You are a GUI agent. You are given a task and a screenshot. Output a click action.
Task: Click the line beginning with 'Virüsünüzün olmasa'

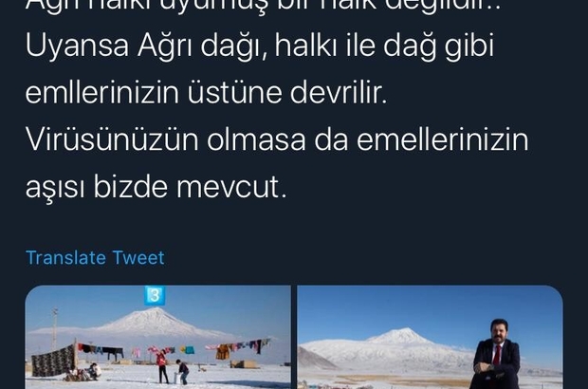pyautogui.click(x=277, y=139)
